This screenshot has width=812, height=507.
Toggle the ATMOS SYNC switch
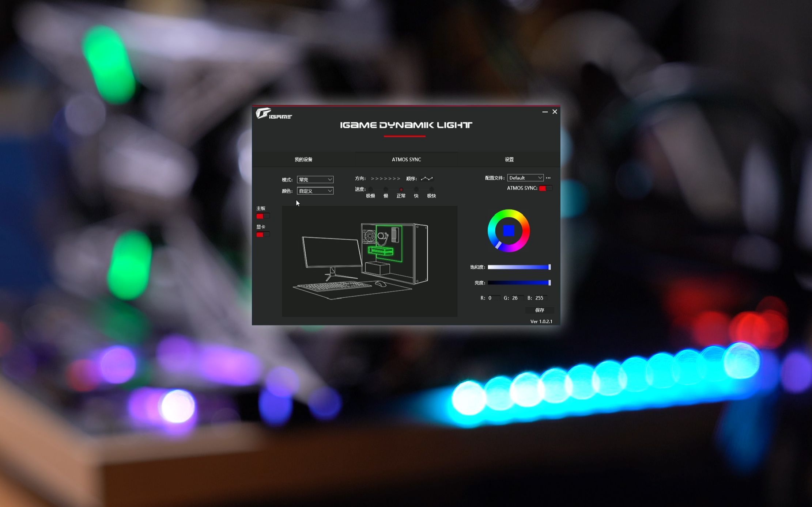click(x=545, y=188)
